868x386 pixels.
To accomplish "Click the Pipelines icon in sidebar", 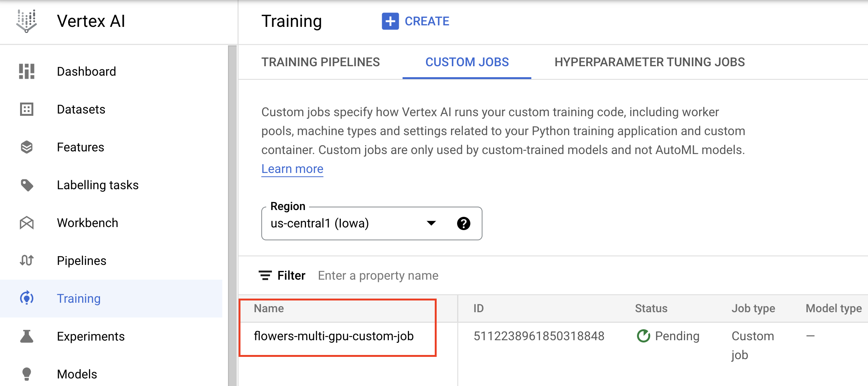I will click(x=27, y=261).
